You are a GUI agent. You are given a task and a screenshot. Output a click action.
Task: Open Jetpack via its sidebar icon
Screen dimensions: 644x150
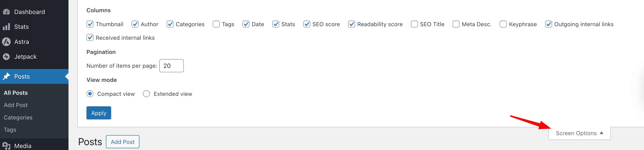click(6, 56)
